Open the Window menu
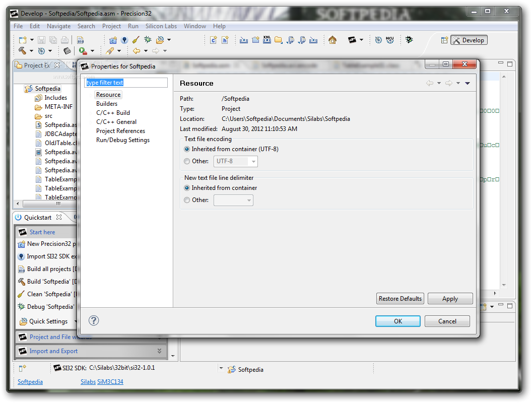The image size is (532, 403). pos(195,26)
